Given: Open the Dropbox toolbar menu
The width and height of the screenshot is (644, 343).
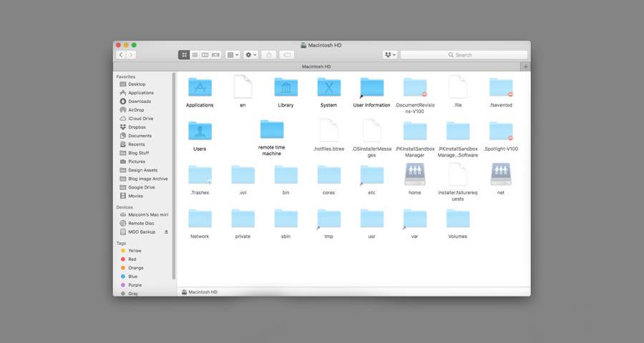Looking at the screenshot, I should click(x=390, y=55).
